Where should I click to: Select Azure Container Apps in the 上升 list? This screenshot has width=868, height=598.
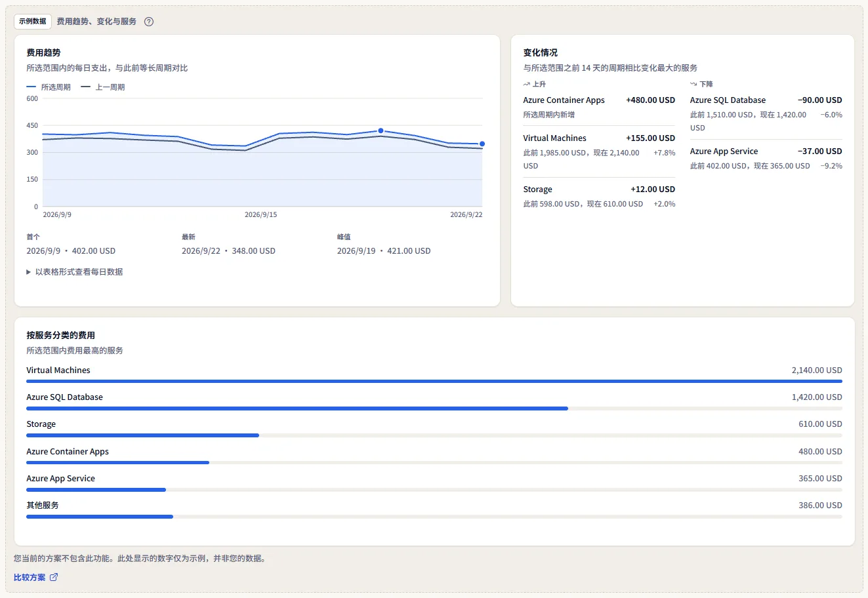point(599,107)
